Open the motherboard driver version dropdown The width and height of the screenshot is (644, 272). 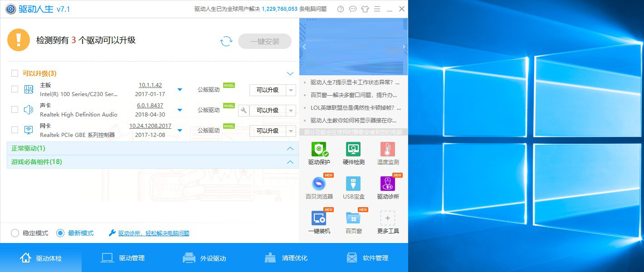point(180,90)
